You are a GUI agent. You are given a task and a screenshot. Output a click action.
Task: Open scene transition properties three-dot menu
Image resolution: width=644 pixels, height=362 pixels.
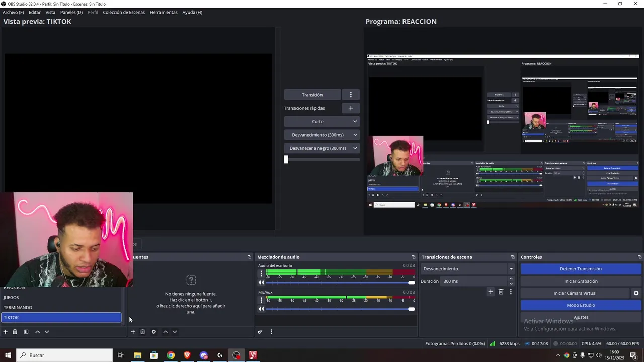511,292
